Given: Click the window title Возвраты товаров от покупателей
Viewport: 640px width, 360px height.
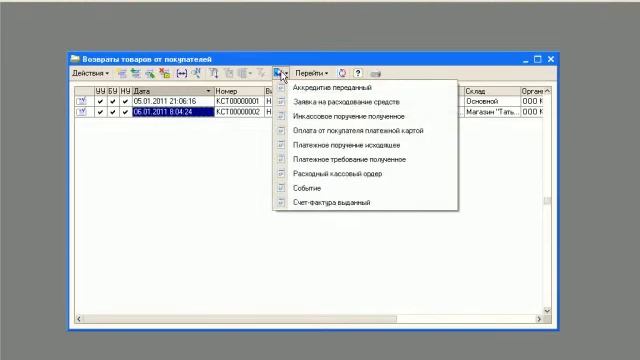Looking at the screenshot, I should (147, 60).
